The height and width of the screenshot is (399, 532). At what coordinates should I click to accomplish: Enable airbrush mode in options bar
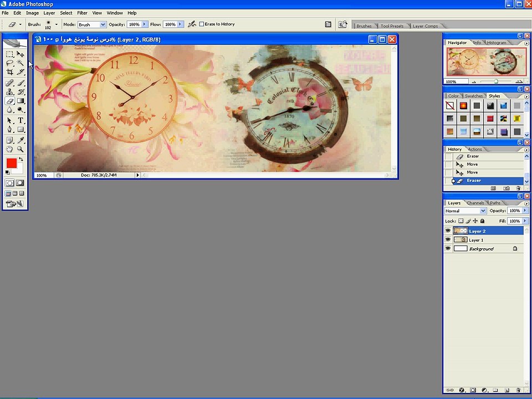(x=192, y=24)
